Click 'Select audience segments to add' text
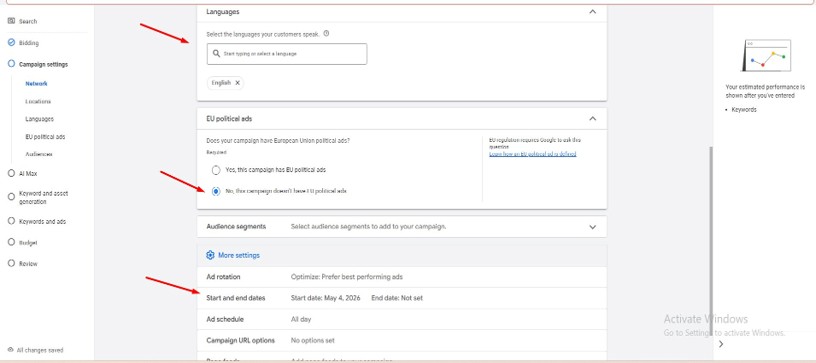Viewport: 816px width, 363px height. (x=368, y=227)
